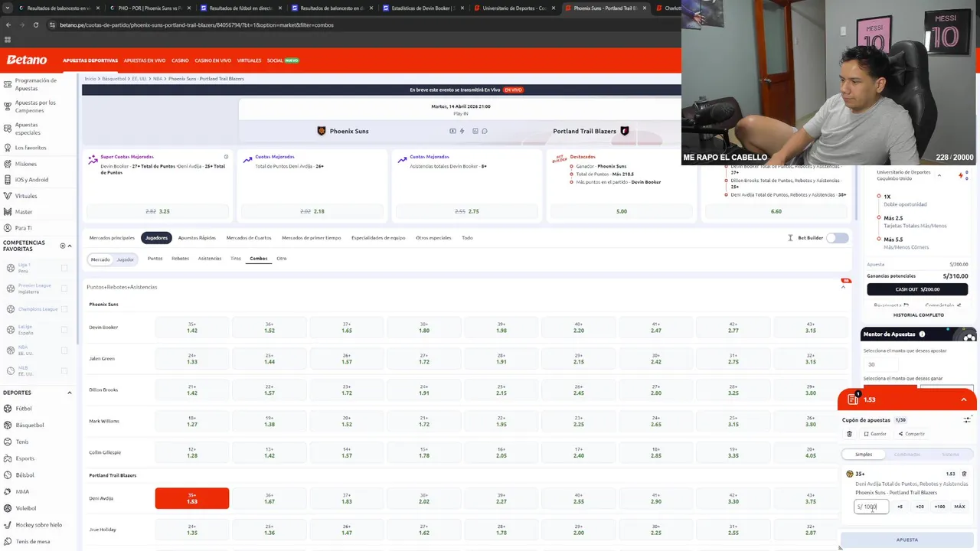Image resolution: width=980 pixels, height=551 pixels.
Task: Select Tenis sport icon
Action: tap(7, 442)
